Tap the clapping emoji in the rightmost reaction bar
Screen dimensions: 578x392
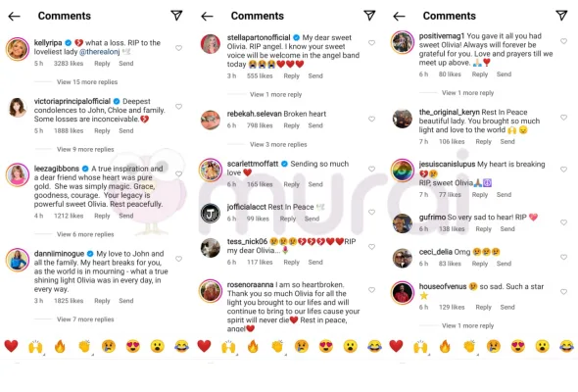tap(469, 346)
